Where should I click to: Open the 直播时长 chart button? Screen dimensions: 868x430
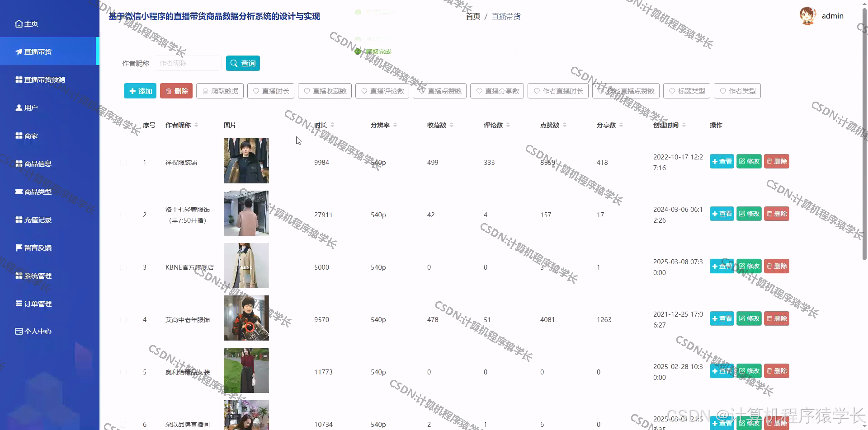271,91
